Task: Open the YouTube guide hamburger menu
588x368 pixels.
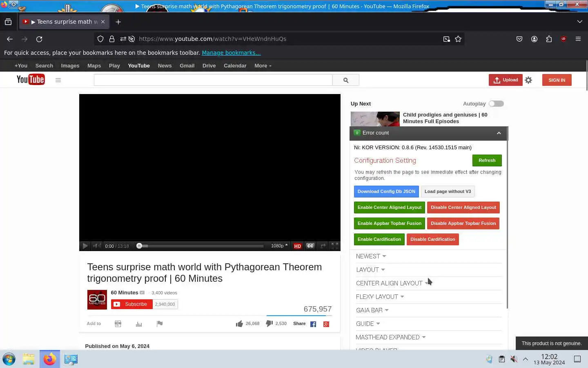Action: pyautogui.click(x=58, y=80)
